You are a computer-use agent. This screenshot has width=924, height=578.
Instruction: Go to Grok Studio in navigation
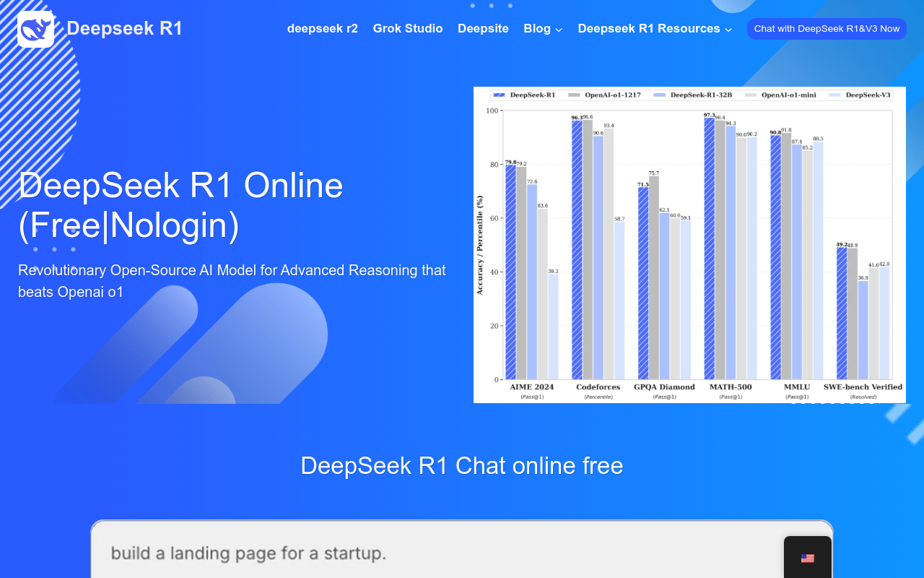point(408,29)
